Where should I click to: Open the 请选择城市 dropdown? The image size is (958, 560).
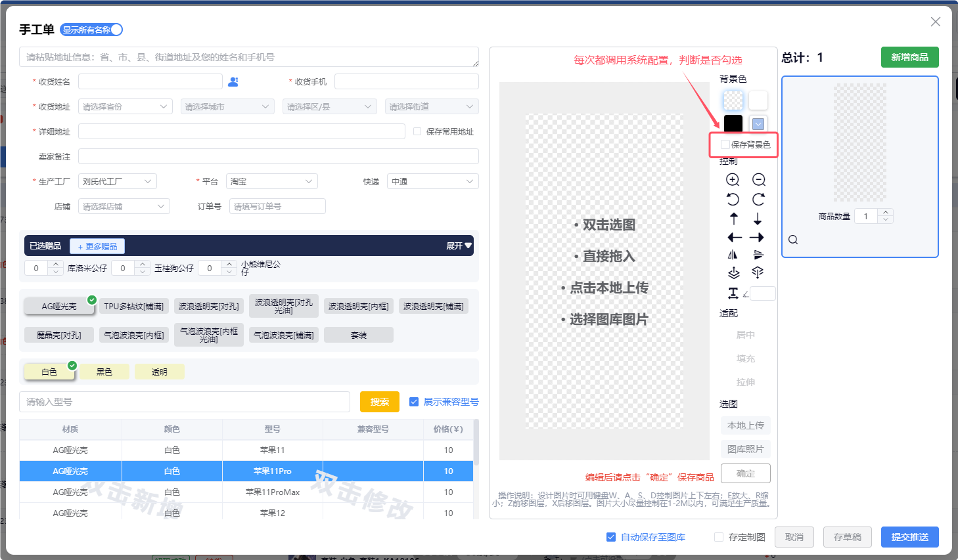(x=227, y=106)
